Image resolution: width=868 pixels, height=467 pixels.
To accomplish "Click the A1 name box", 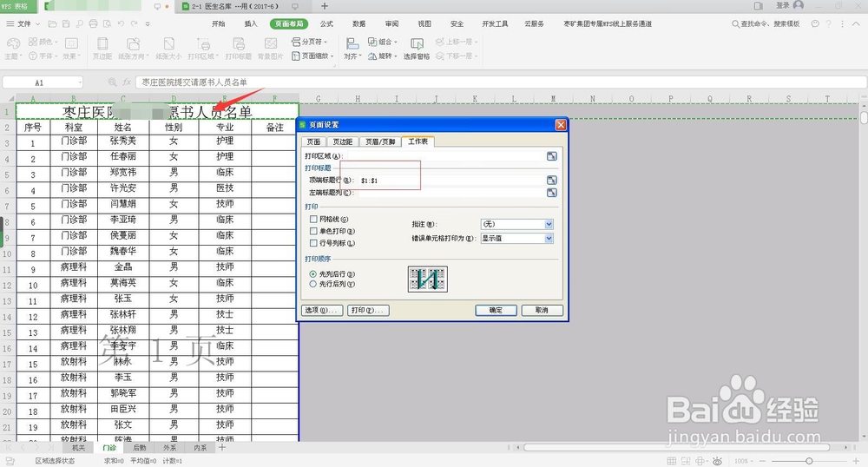I will (x=43, y=82).
